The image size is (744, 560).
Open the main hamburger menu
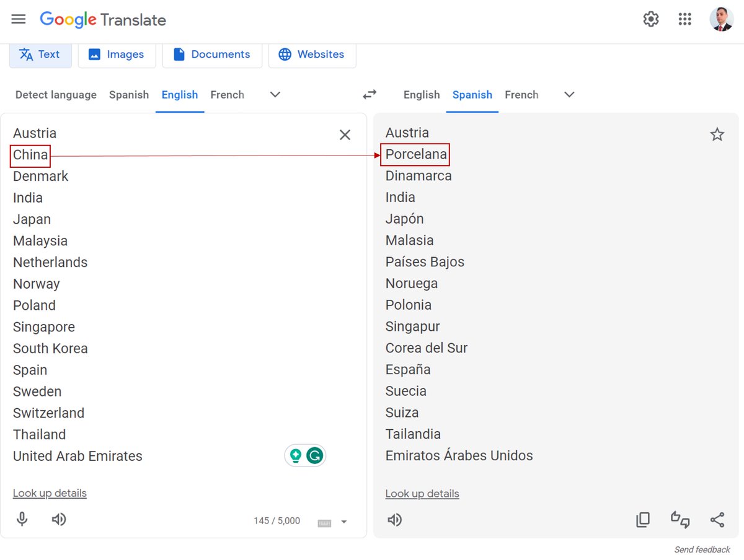coord(19,19)
